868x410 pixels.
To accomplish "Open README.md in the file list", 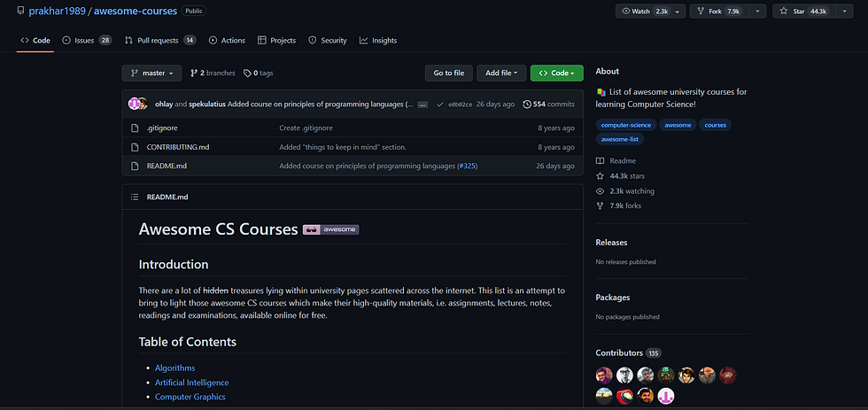I will pos(167,166).
